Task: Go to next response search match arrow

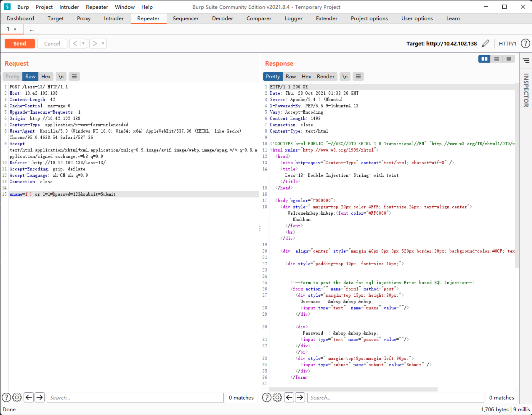Action: [x=300, y=397]
